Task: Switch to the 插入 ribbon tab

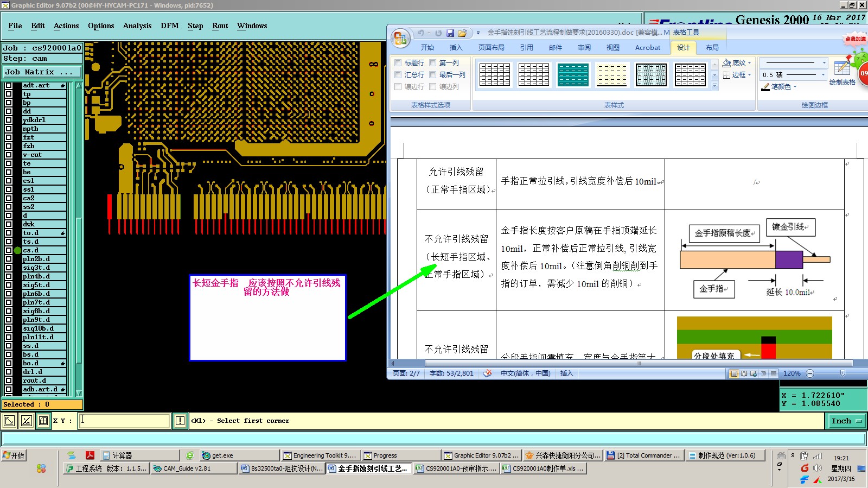Action: pos(456,48)
